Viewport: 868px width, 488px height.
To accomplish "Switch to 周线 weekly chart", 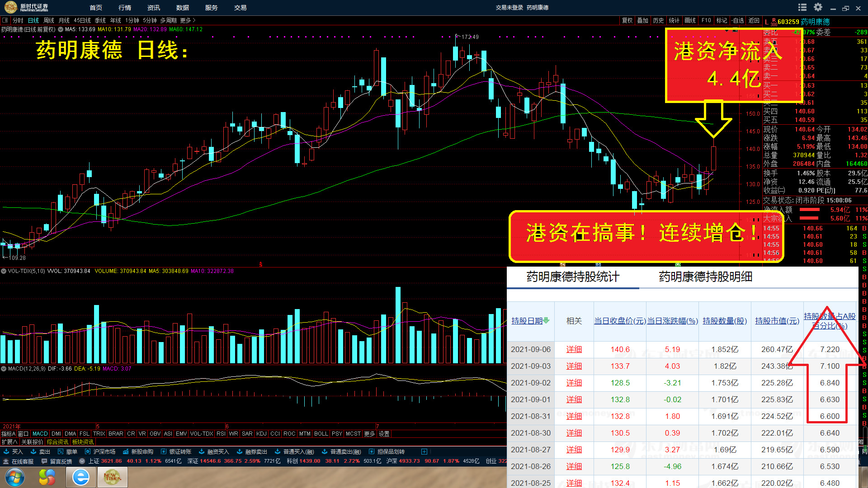I will [x=48, y=20].
